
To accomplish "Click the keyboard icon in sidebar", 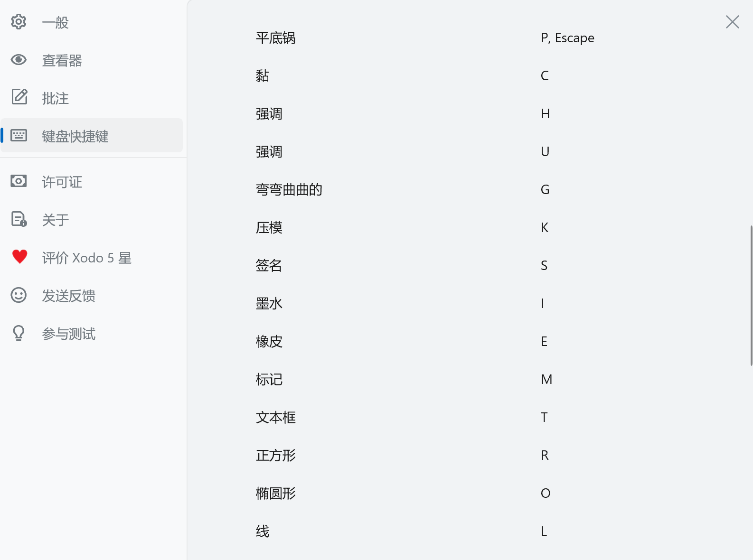I will (x=19, y=136).
